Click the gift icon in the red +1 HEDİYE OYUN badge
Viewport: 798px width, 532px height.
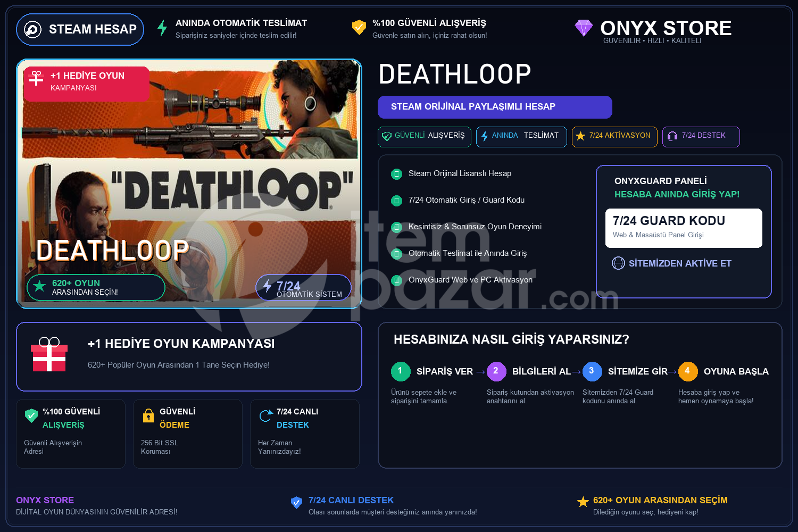(36, 78)
